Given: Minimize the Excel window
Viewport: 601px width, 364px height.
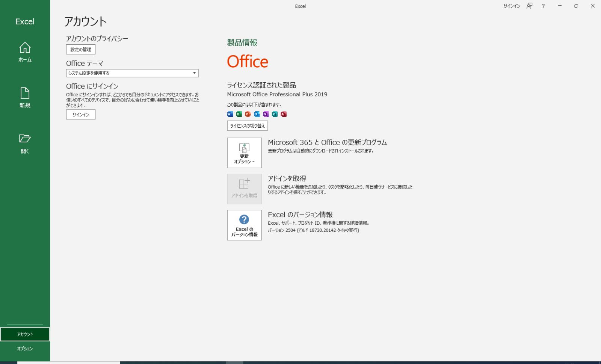Looking at the screenshot, I should 560,6.
